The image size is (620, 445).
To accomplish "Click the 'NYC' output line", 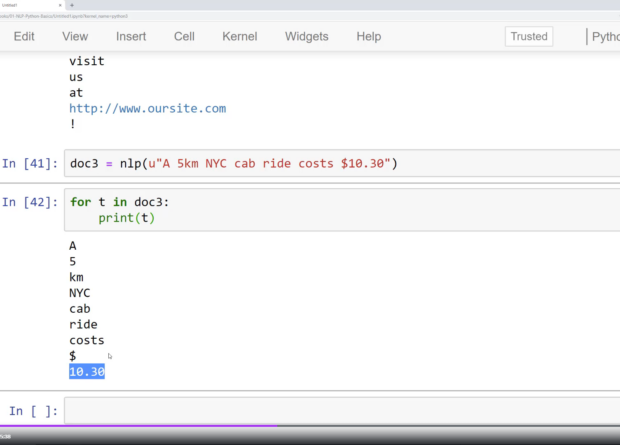I will [x=79, y=293].
